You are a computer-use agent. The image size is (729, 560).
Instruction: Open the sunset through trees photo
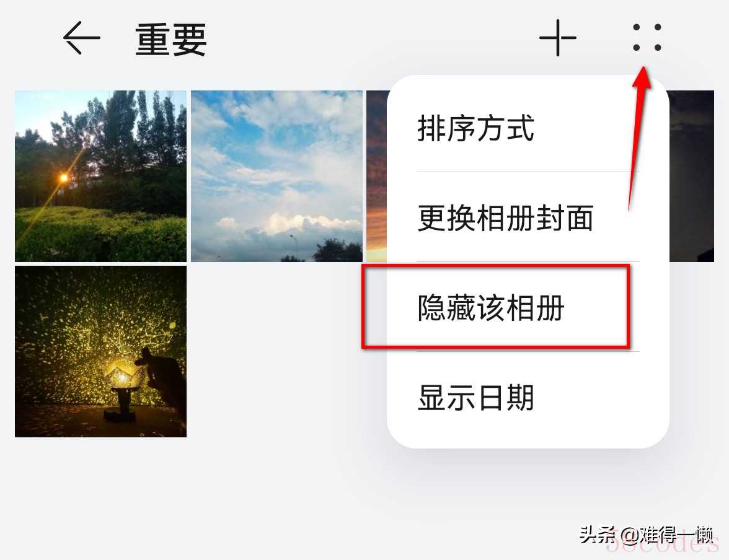coord(101,176)
